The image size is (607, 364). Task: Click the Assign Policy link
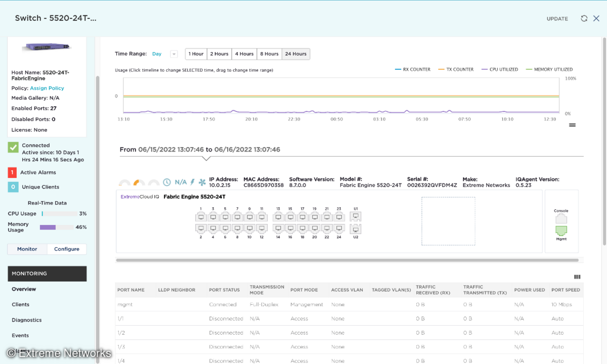47,88
